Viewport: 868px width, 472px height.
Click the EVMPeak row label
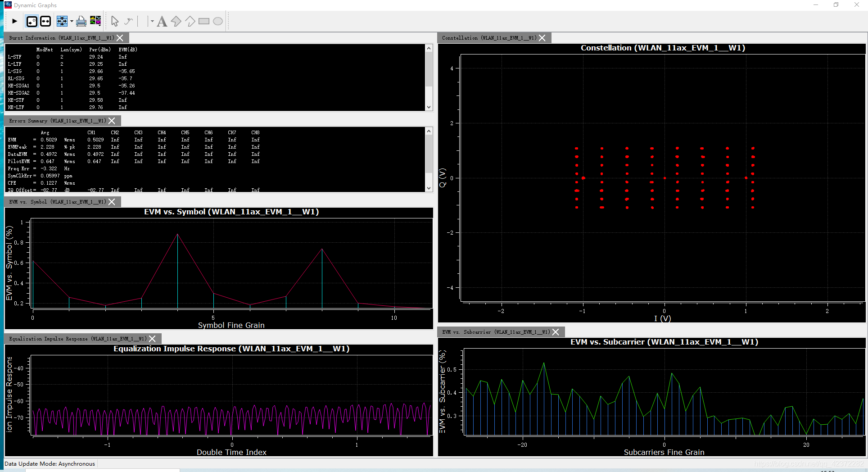(x=17, y=147)
